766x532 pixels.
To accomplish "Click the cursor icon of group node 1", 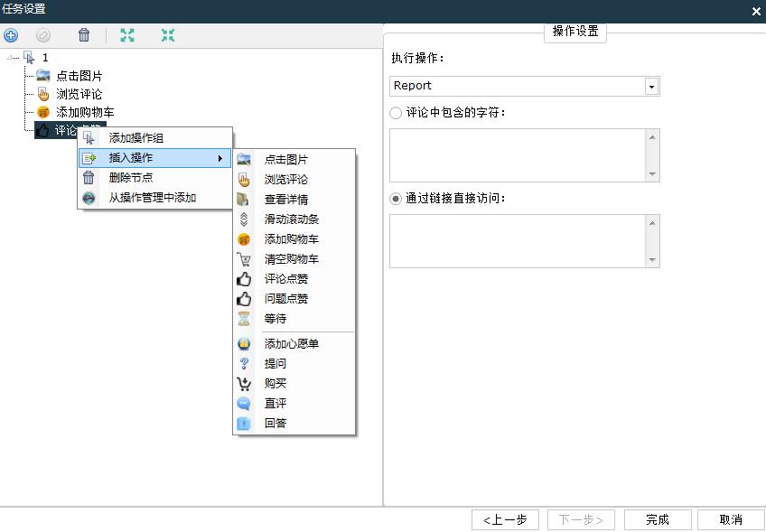I will (29, 58).
